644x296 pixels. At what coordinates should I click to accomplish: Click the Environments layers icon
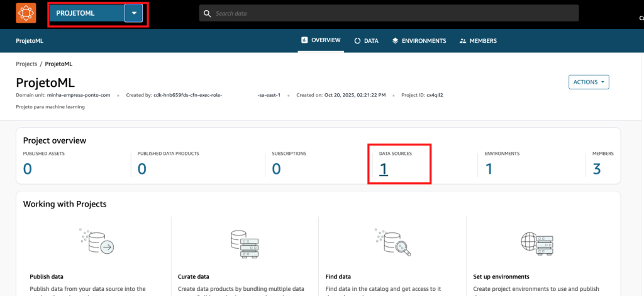coord(395,41)
